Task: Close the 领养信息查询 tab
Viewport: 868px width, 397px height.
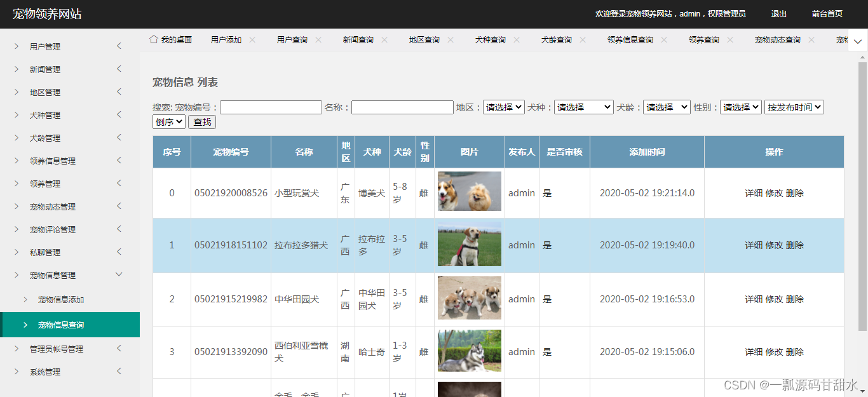Action: tap(664, 39)
